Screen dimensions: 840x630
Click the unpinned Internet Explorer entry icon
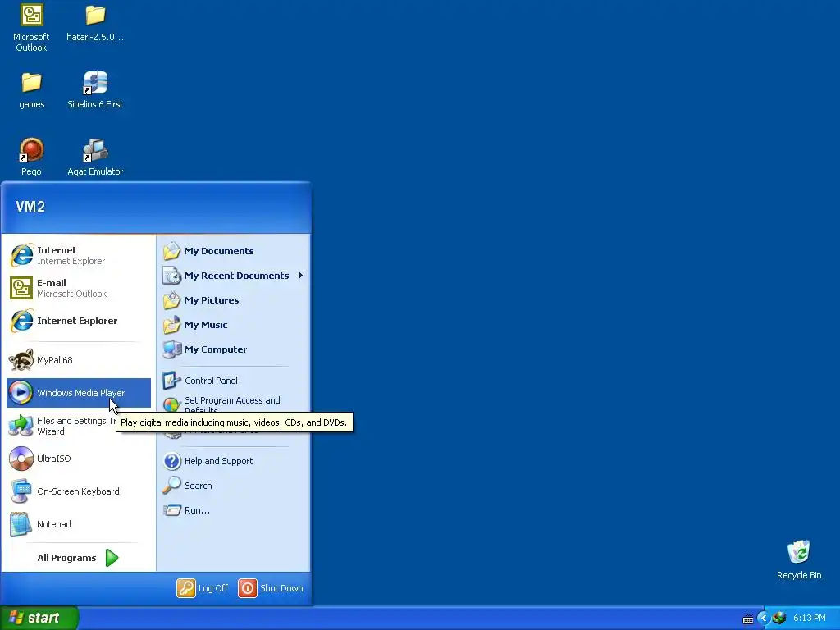pyautogui.click(x=21, y=321)
